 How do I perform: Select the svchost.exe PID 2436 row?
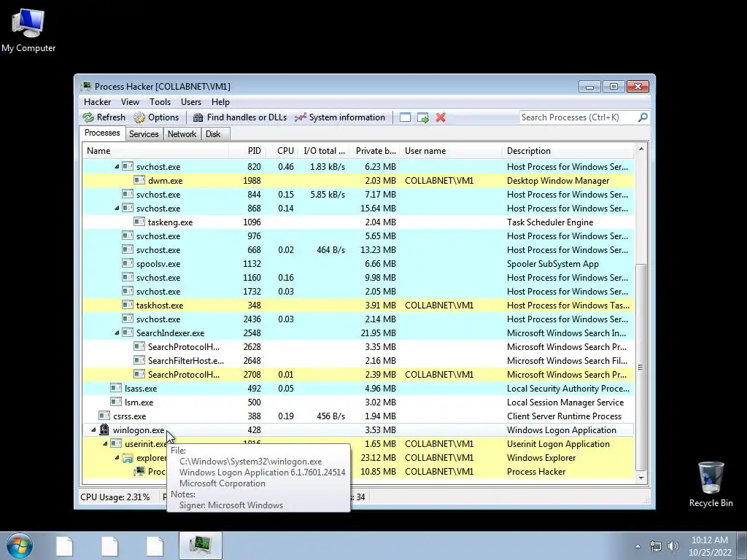tap(358, 319)
